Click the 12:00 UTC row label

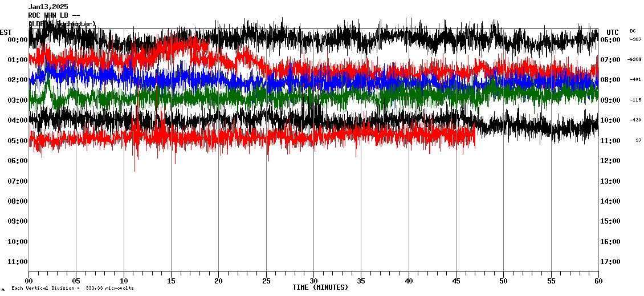click(610, 161)
